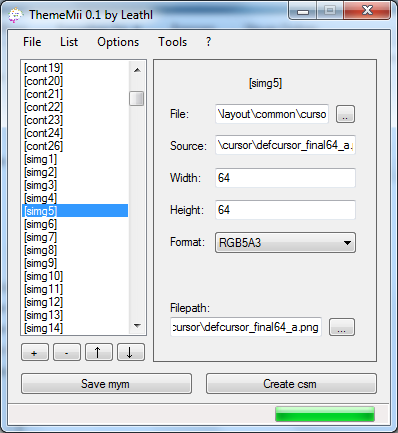The height and width of the screenshot is (433, 398).
Task: Remove entry with the - button
Action: pos(67,352)
